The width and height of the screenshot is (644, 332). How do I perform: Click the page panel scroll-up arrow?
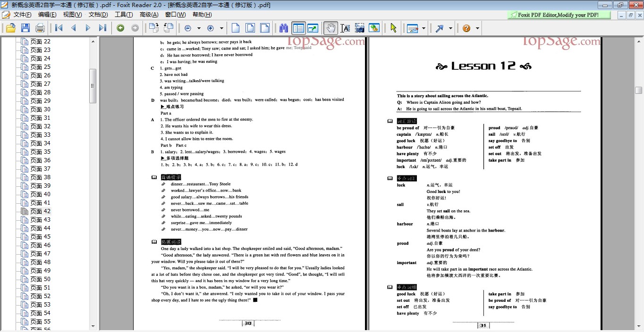pyautogui.click(x=93, y=41)
